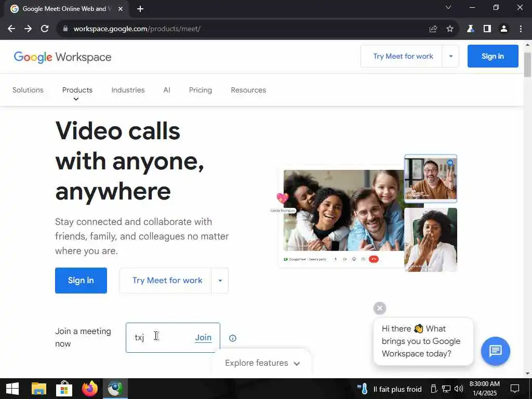Viewport: 532px width, 399px height.
Task: Open the chat assistant button
Action: (495, 351)
